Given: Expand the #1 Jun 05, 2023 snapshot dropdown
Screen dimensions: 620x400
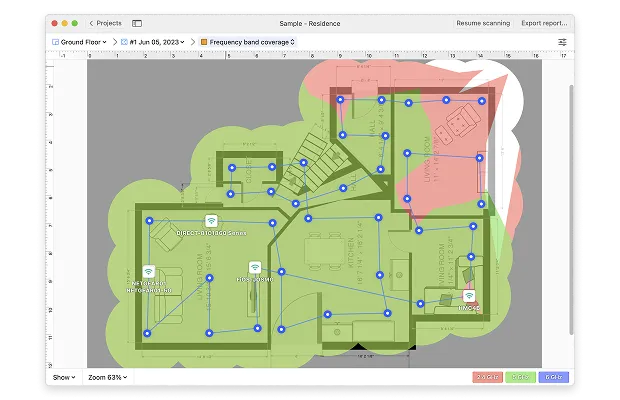Looking at the screenshot, I should (152, 42).
